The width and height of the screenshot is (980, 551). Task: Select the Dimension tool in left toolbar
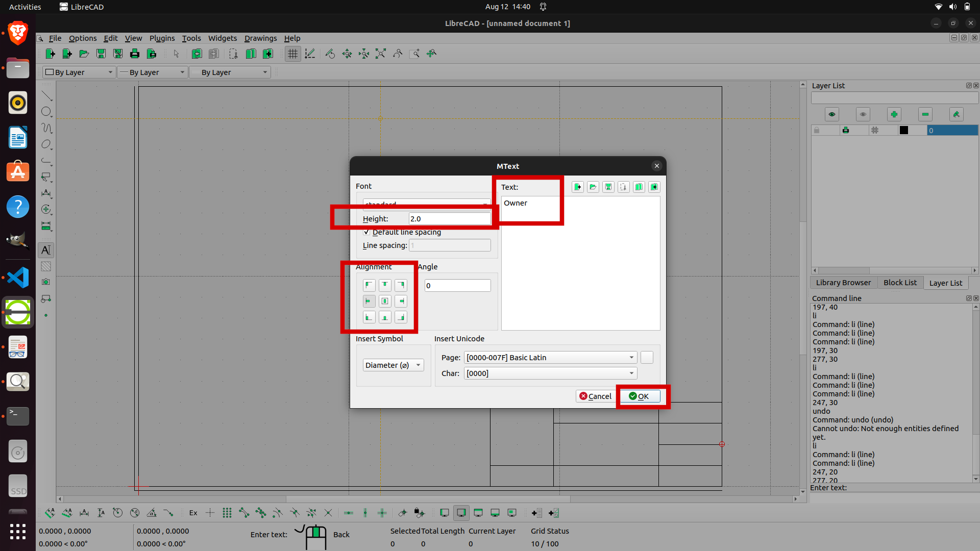(46, 193)
